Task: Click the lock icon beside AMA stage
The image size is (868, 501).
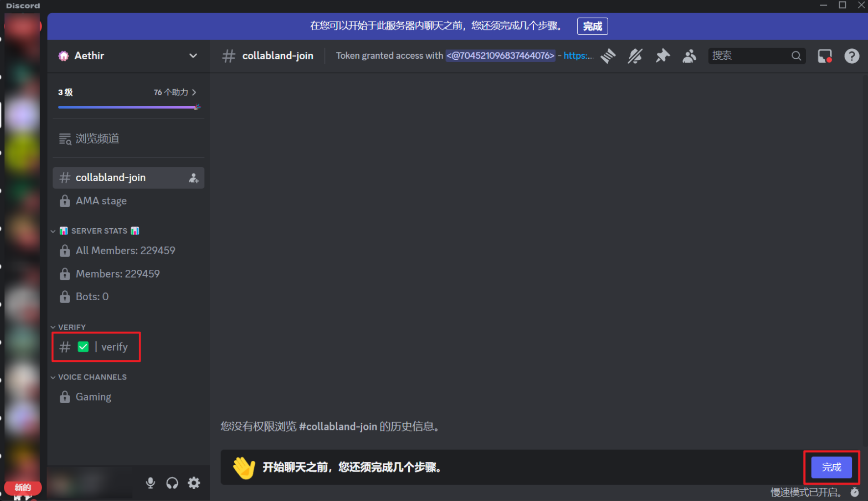Action: [65, 201]
